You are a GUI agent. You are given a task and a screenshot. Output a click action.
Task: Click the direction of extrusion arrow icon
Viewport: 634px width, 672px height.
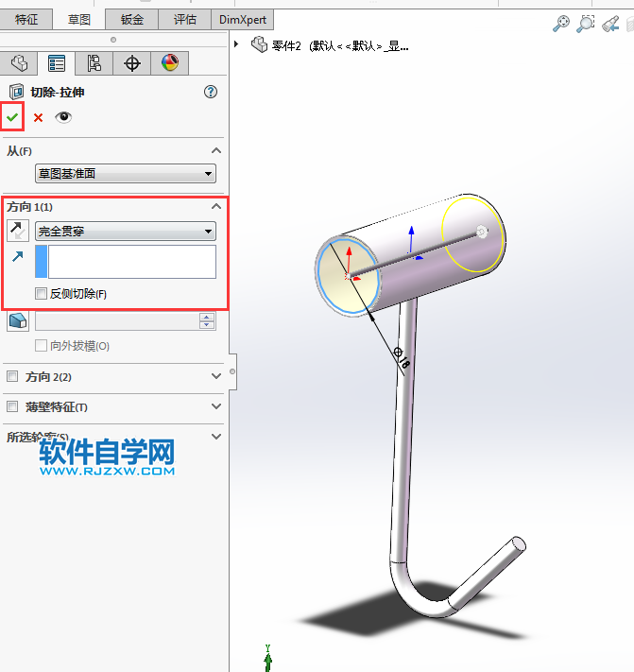pos(18,256)
